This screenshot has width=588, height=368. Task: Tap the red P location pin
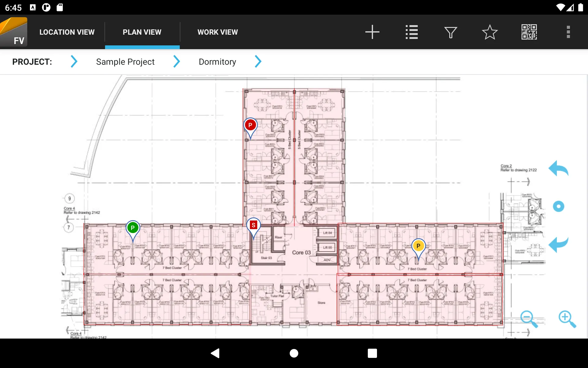pos(250,125)
